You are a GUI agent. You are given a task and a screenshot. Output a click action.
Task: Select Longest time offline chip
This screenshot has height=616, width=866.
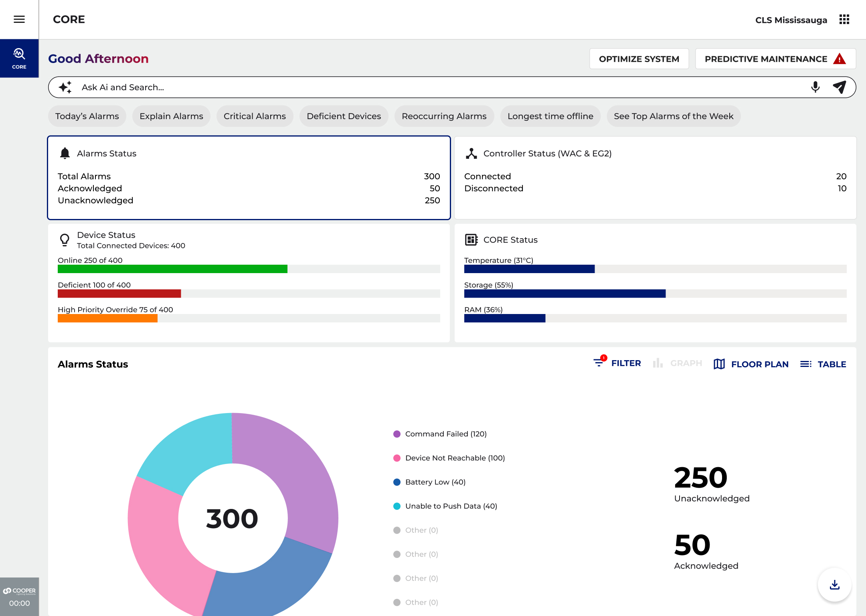550,116
